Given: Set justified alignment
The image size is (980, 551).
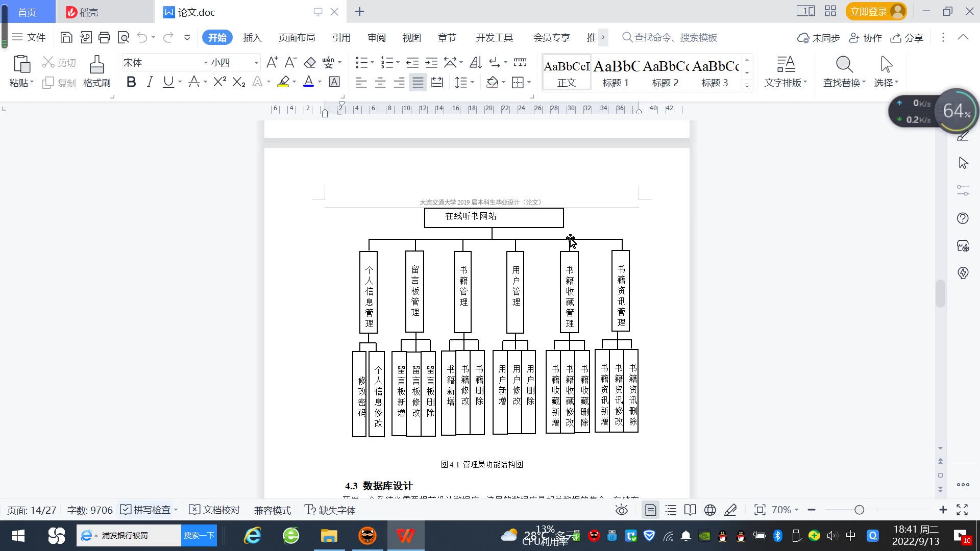Looking at the screenshot, I should click(418, 82).
